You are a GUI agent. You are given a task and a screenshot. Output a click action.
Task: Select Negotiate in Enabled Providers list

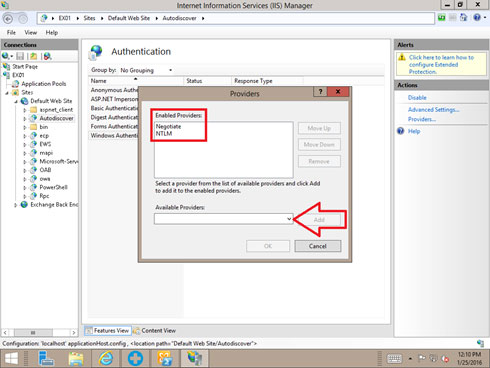click(168, 127)
